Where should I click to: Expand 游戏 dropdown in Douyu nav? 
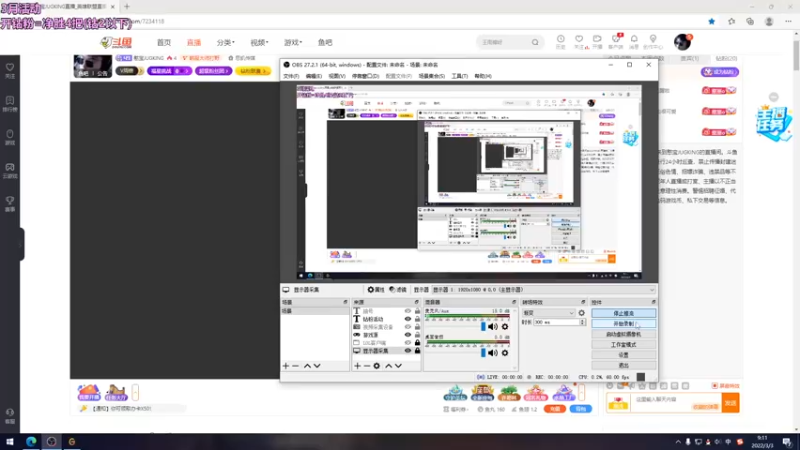(293, 42)
